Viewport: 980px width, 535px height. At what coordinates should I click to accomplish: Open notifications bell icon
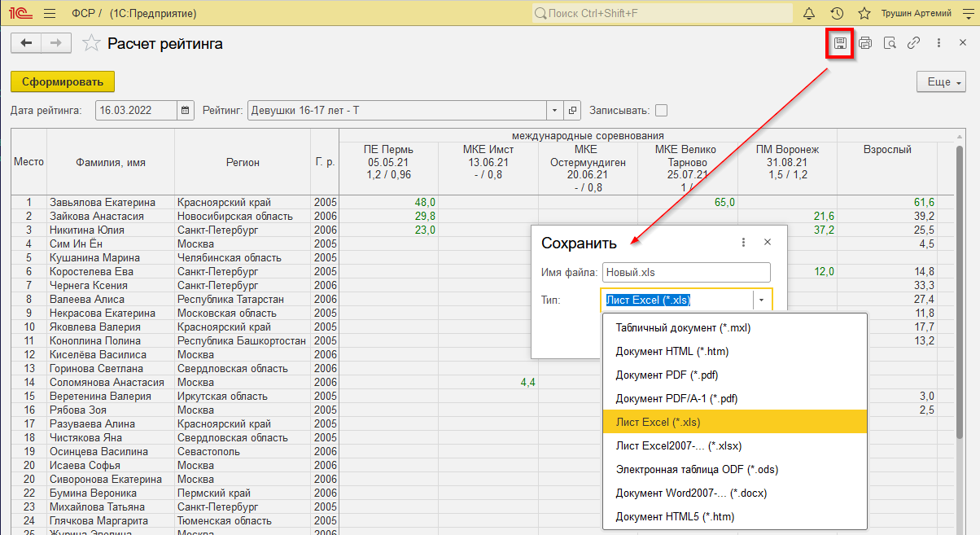(x=809, y=13)
